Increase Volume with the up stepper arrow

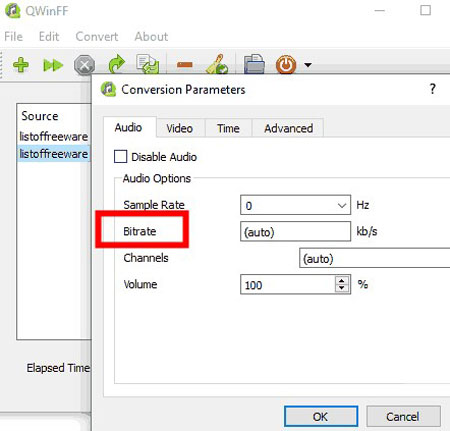(342, 281)
